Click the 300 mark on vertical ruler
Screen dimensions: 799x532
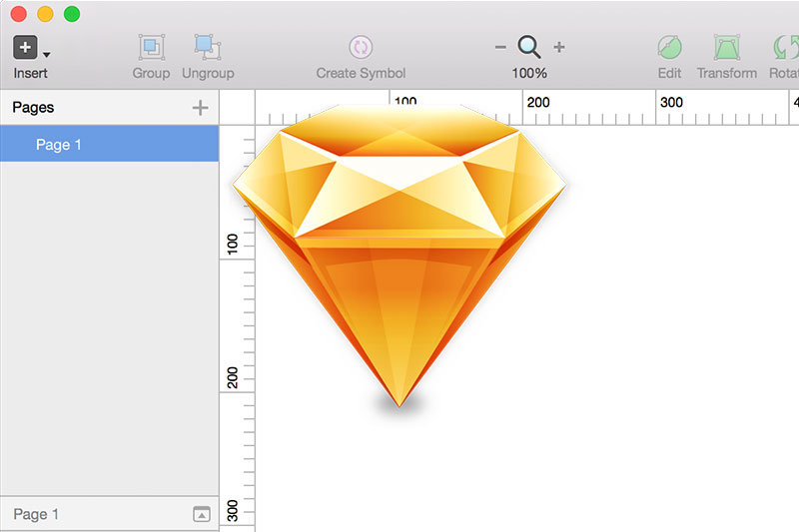(233, 511)
